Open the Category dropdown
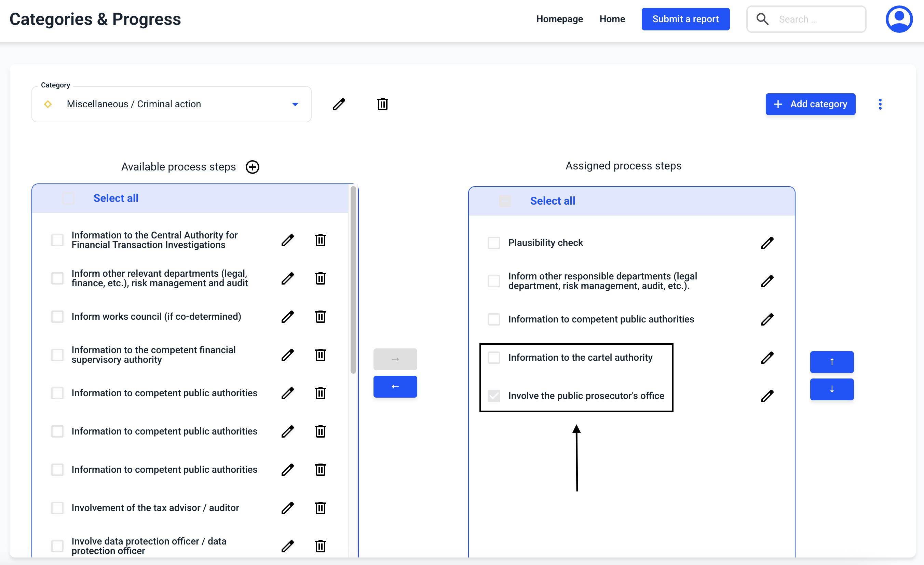This screenshot has width=924, height=565. [x=172, y=104]
